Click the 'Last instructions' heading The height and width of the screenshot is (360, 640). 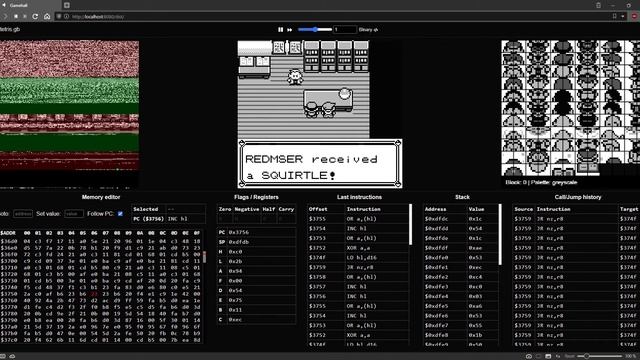[359, 197]
